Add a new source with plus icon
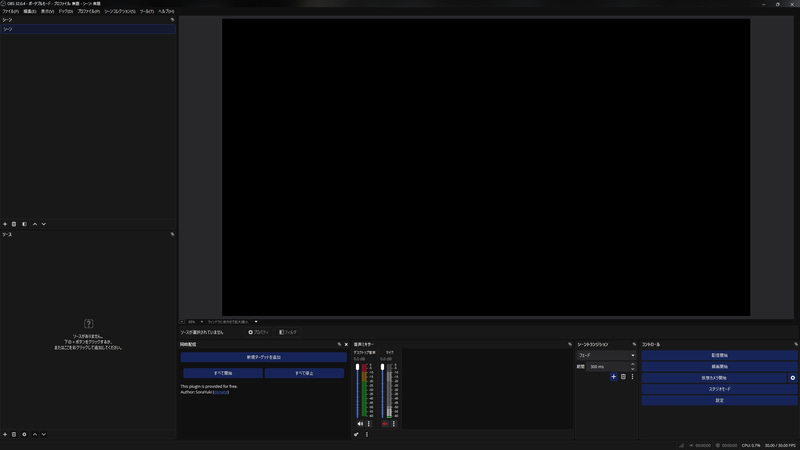 point(5,434)
